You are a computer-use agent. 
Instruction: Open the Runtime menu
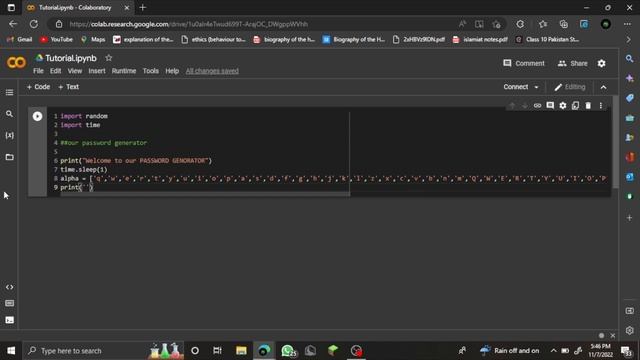tap(124, 71)
